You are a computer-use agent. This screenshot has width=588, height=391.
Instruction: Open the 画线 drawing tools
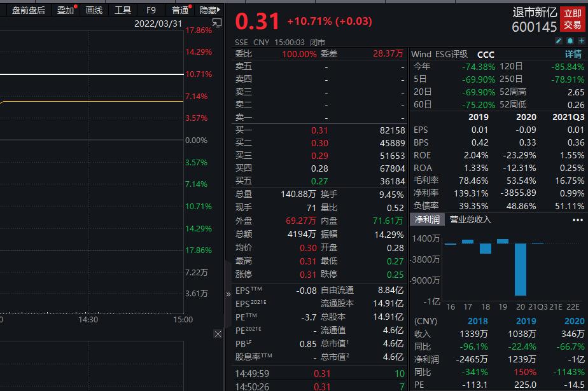[x=94, y=10]
